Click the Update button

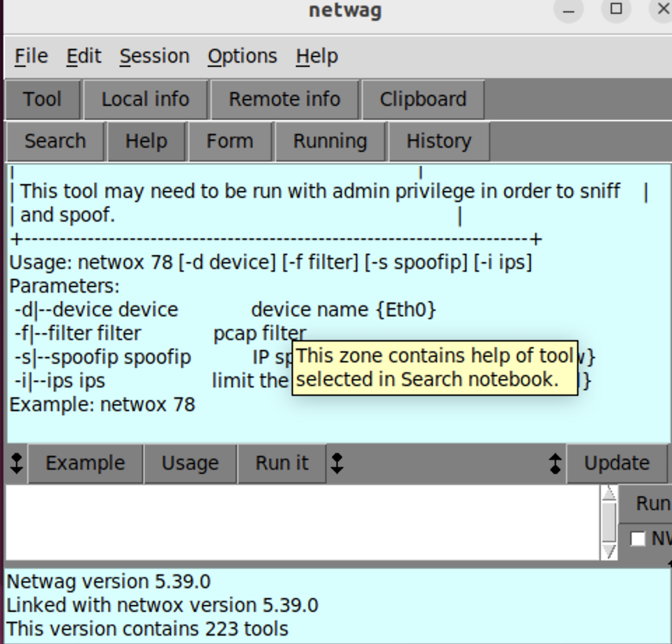(x=617, y=463)
